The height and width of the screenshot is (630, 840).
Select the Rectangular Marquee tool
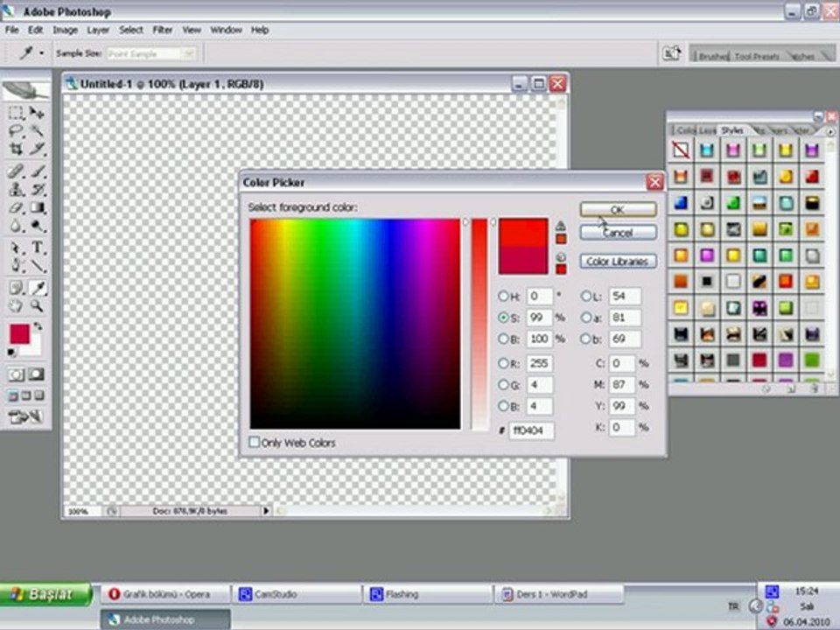(x=16, y=113)
